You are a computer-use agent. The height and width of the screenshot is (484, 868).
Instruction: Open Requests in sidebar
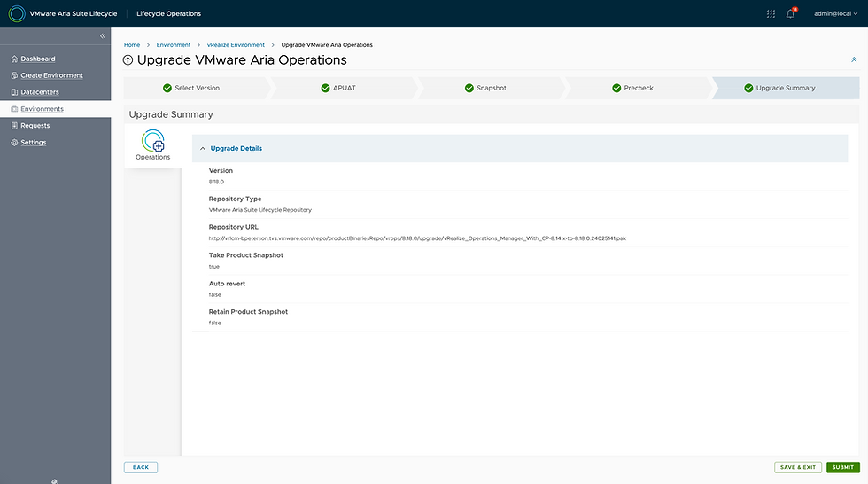click(35, 126)
